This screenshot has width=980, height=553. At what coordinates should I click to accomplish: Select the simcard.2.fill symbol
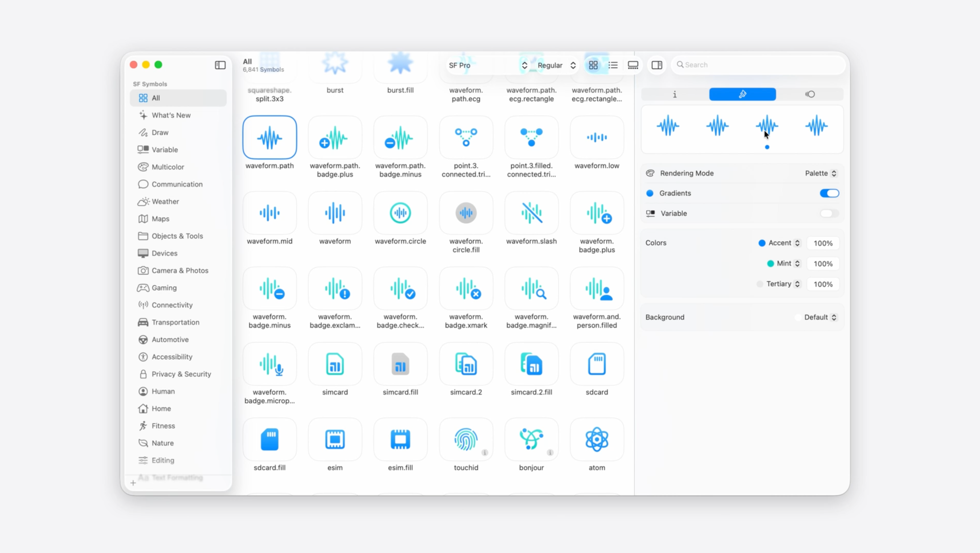click(531, 364)
